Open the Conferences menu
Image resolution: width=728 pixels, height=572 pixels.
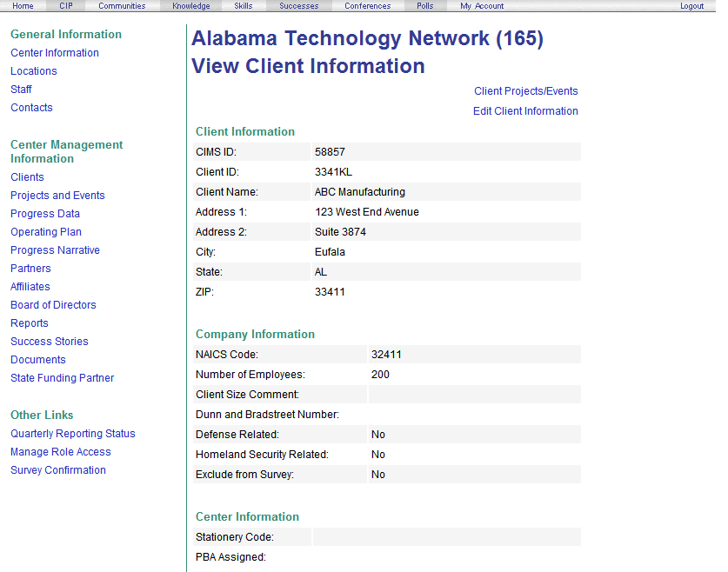(367, 6)
